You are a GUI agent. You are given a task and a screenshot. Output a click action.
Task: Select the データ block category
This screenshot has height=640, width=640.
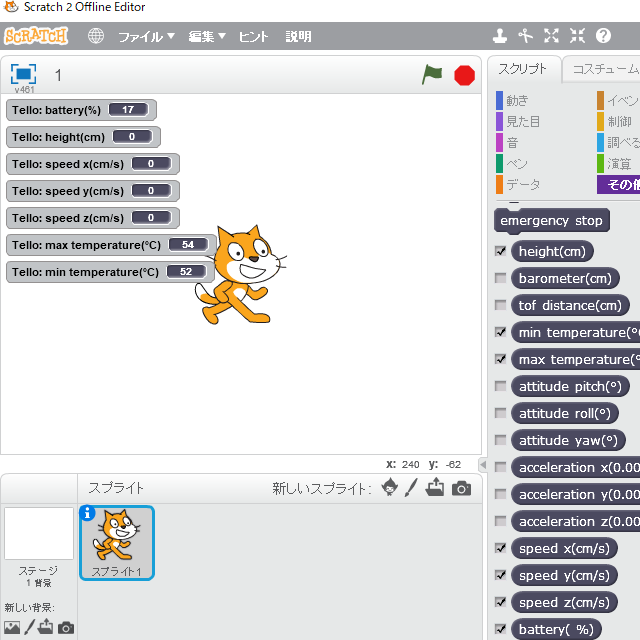tap(518, 184)
